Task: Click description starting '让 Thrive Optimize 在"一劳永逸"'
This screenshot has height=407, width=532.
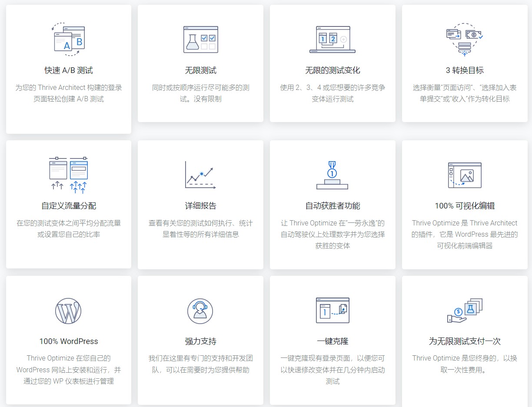Action: (x=332, y=235)
